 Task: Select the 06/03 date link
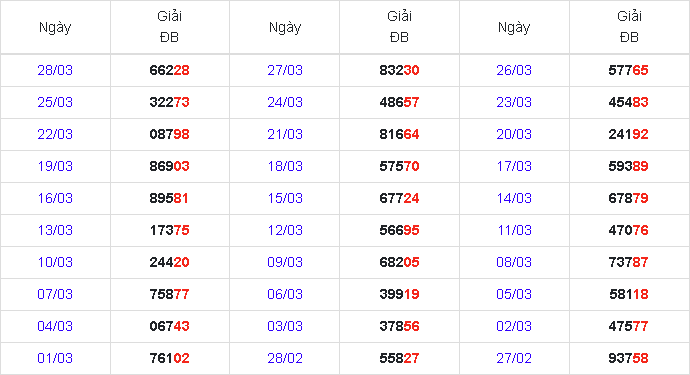[285, 294]
